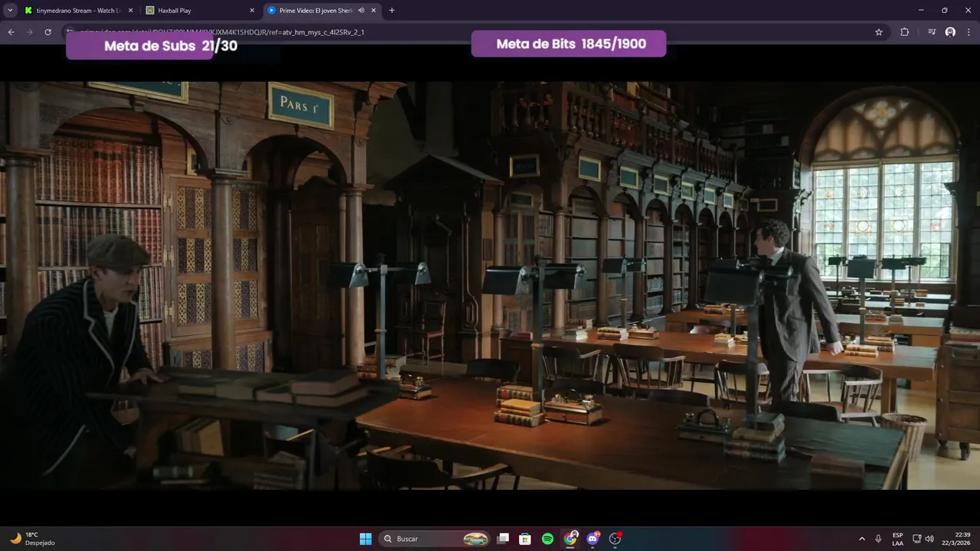Click the Prime Video player to show controls
The width and height of the screenshot is (980, 551).
click(x=490, y=285)
